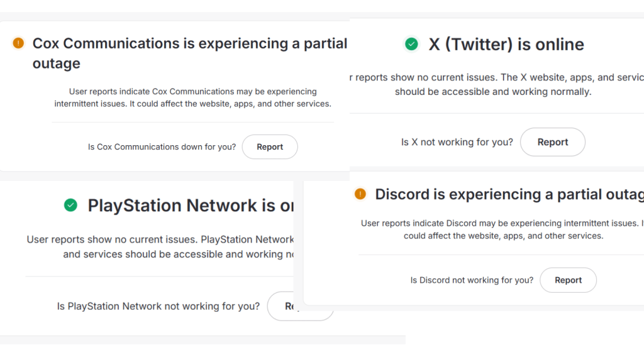Image resolution: width=644 pixels, height=362 pixels.
Task: Click the 'X (Twitter) is online' heading
Action: [506, 45]
